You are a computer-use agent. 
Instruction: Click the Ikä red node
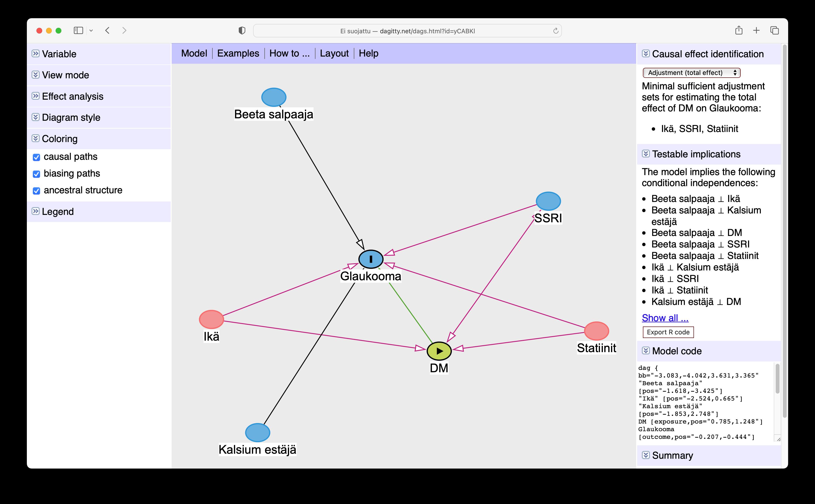click(211, 319)
